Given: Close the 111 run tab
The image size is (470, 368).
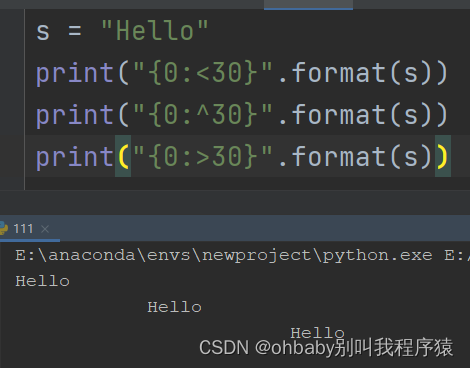Looking at the screenshot, I should point(45,229).
